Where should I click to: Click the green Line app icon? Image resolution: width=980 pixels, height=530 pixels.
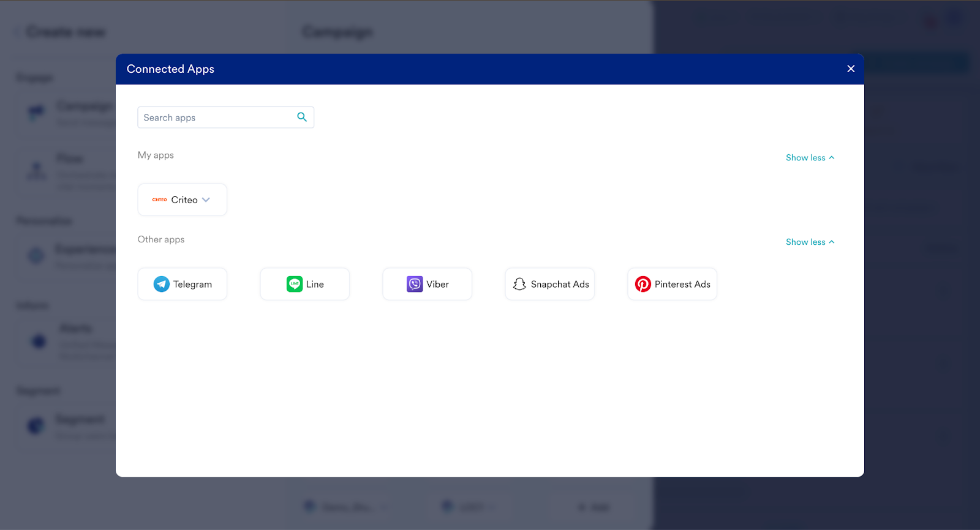click(x=295, y=284)
